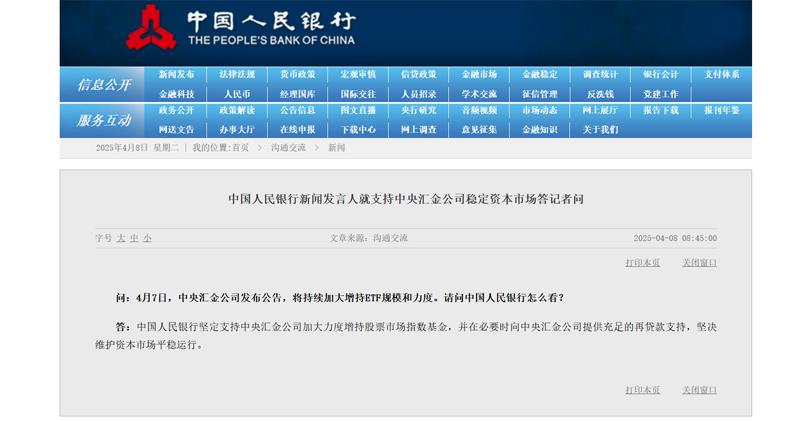Click the 服务互动 section header
The image size is (800, 421).
tap(104, 120)
